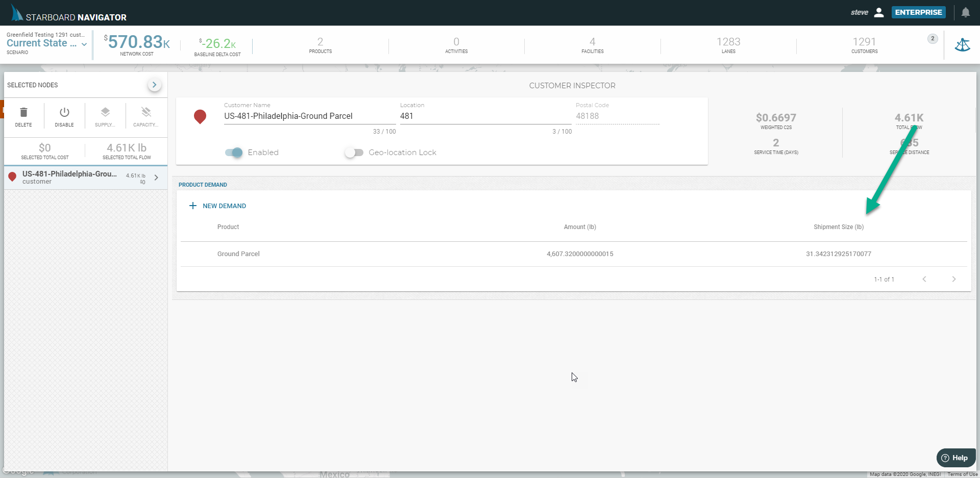Go to previous page of product demand

pyautogui.click(x=924, y=279)
